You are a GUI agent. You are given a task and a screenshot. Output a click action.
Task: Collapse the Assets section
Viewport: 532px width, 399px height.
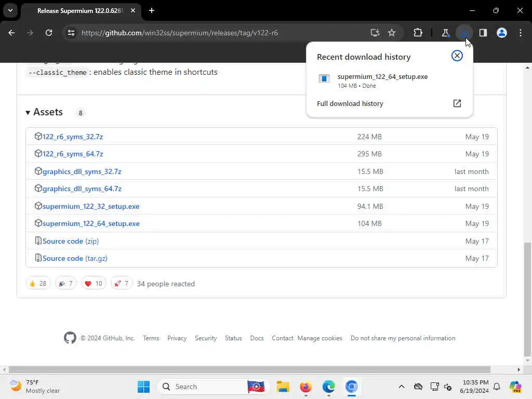pos(45,112)
